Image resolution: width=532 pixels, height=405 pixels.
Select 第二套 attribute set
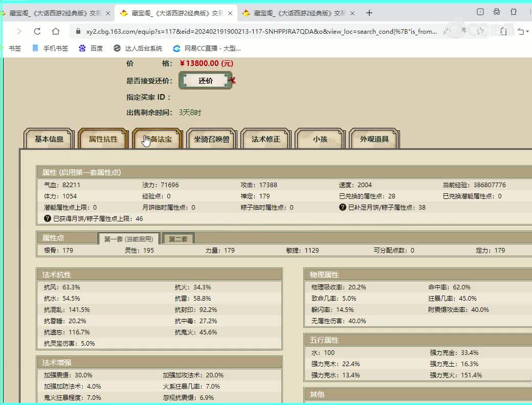(179, 239)
